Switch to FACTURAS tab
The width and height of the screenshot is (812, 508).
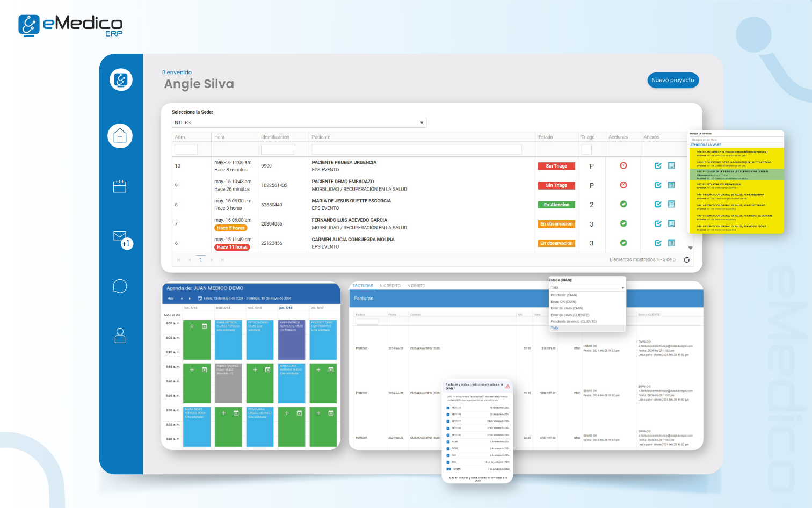click(x=363, y=286)
